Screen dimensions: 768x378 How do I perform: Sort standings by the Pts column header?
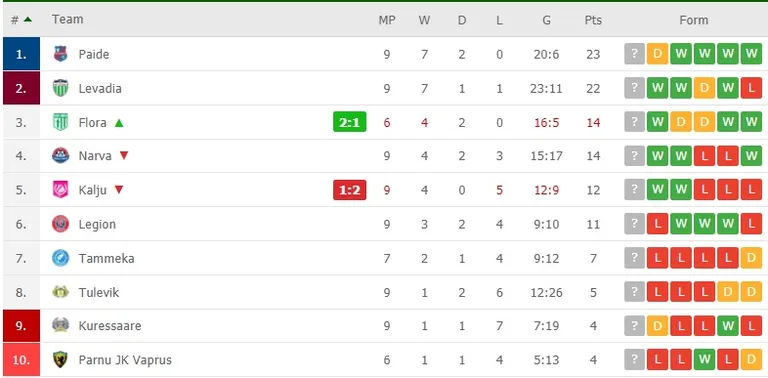[x=593, y=20]
